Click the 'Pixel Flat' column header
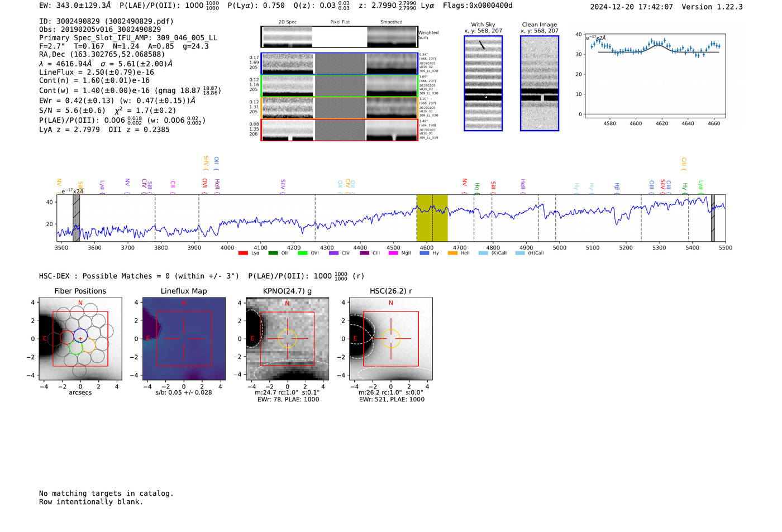Viewport: 782px width, 532px height. point(340,22)
